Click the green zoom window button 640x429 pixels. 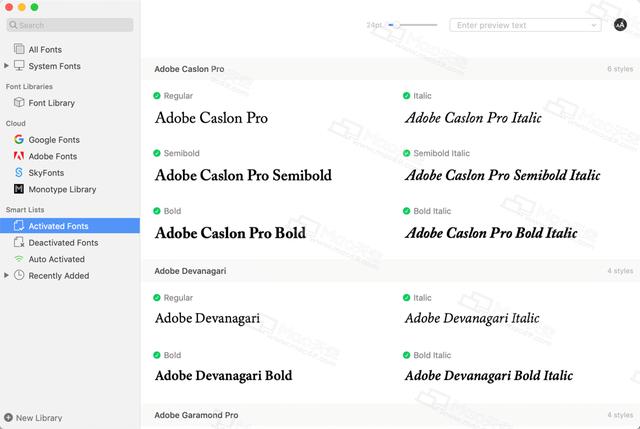[34, 7]
